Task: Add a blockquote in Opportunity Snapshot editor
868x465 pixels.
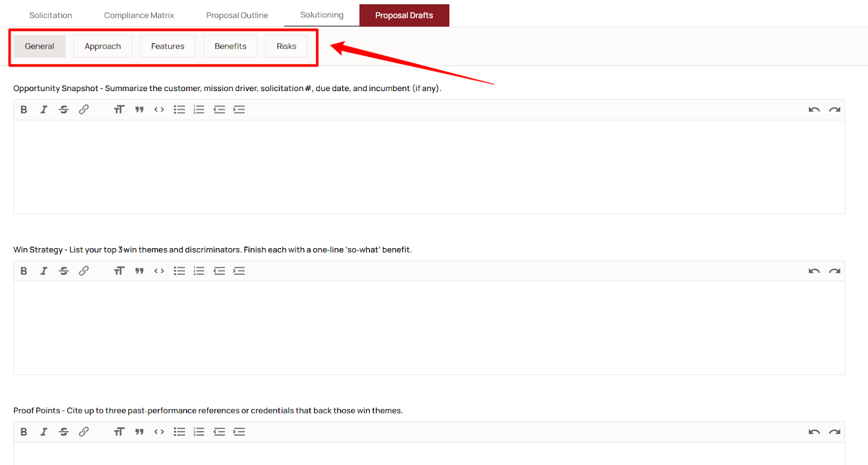Action: pos(139,109)
